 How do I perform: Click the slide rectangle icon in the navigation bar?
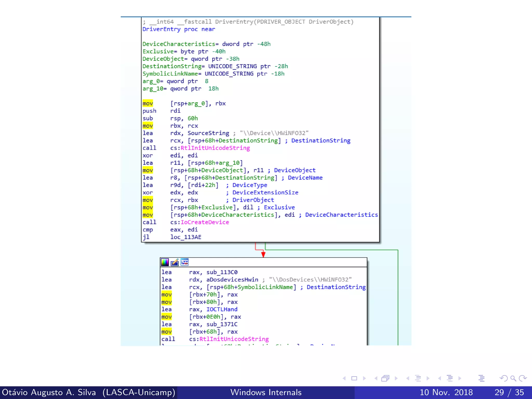point(354,378)
